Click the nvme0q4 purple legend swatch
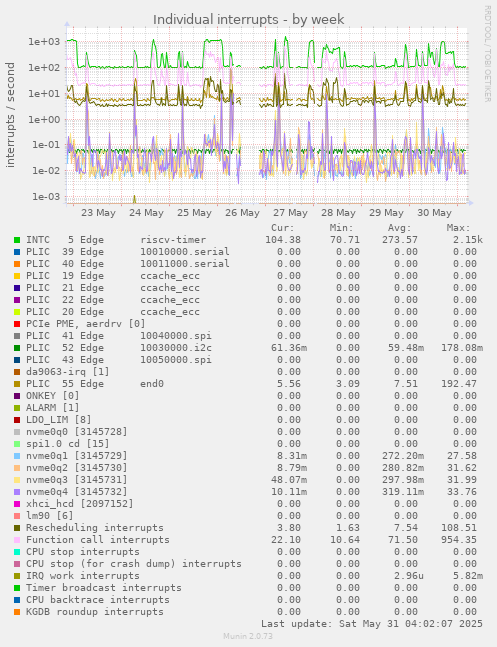This screenshot has width=497, height=647. pos(17,492)
